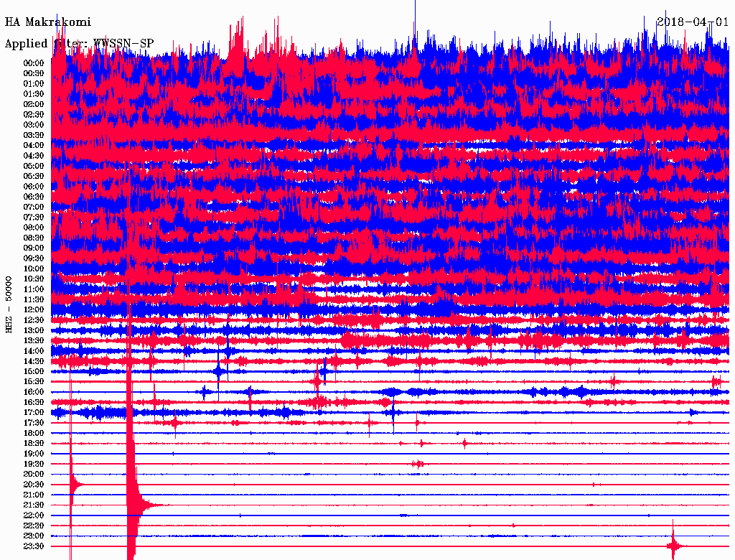Click the 08:30 time label
735x560 pixels.
(x=34, y=238)
